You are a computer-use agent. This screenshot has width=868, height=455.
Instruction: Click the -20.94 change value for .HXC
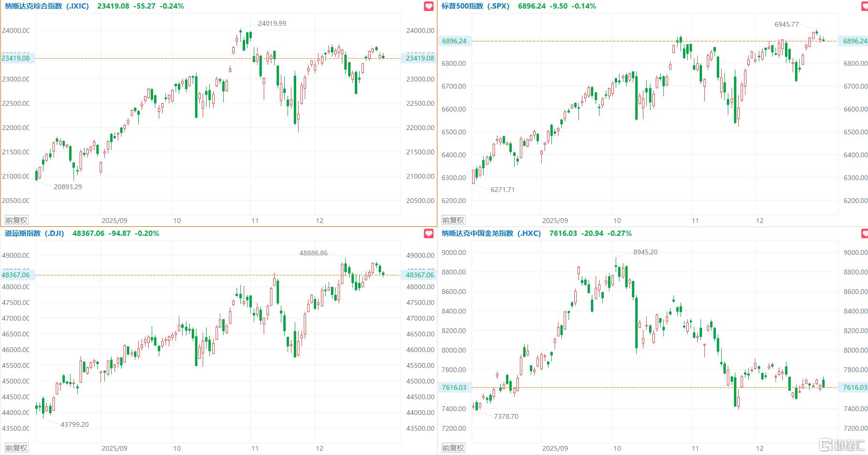(592, 233)
